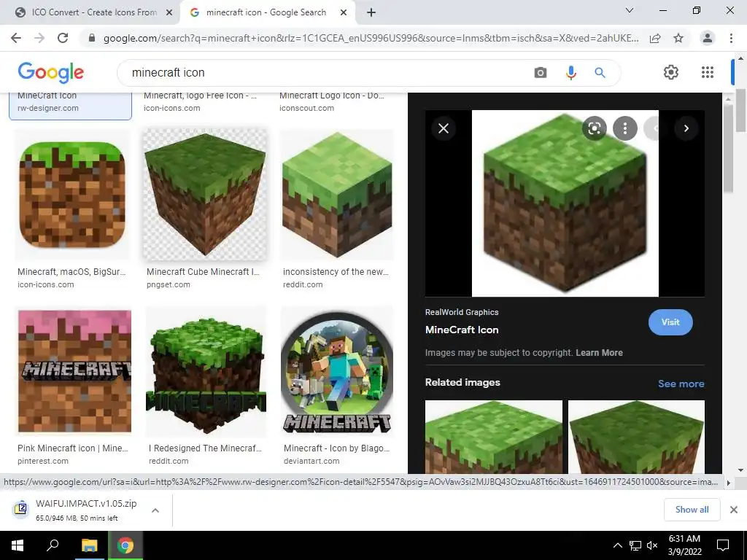Open the MineCraft Icon title link
The image size is (747, 560).
point(462,330)
